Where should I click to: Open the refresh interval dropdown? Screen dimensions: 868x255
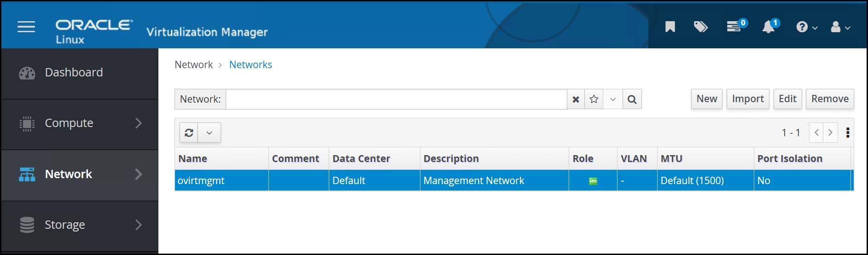pos(210,133)
